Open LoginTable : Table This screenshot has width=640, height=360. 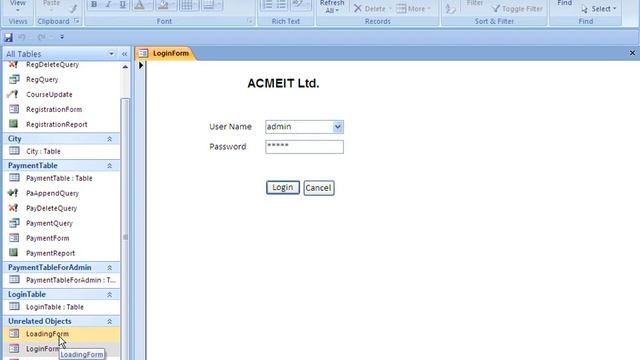click(55, 307)
